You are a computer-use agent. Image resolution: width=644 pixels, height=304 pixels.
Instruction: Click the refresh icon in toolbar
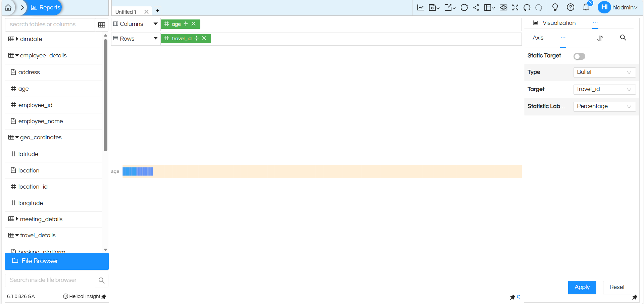coord(464,7)
